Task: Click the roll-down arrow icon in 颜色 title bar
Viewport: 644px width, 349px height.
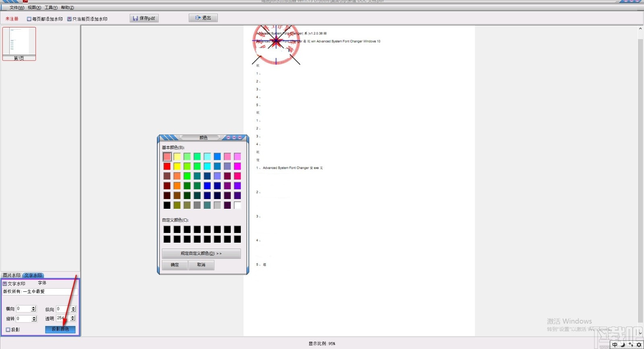Action: (x=234, y=137)
